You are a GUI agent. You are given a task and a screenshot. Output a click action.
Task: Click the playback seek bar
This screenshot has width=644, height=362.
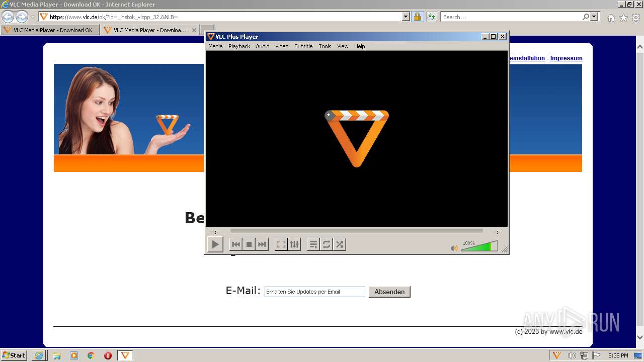click(356, 231)
